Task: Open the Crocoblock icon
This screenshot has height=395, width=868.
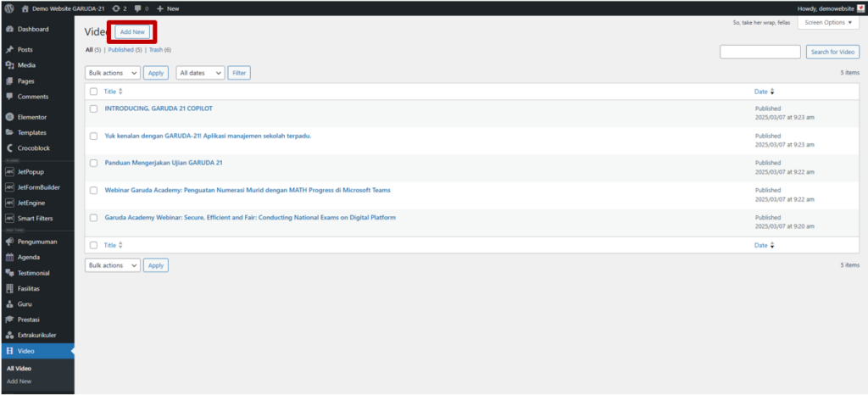Action: point(9,148)
